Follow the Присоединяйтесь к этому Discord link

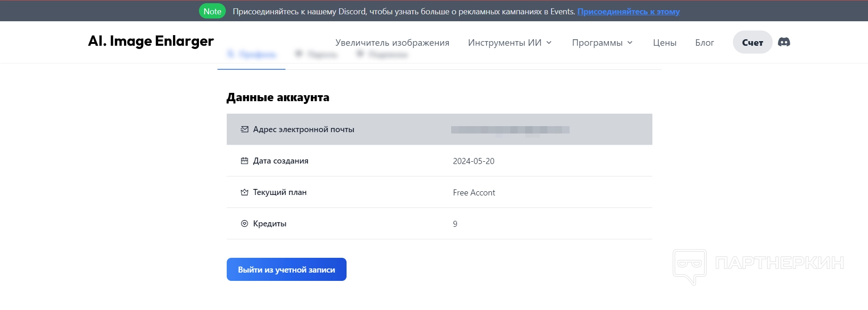(x=628, y=12)
